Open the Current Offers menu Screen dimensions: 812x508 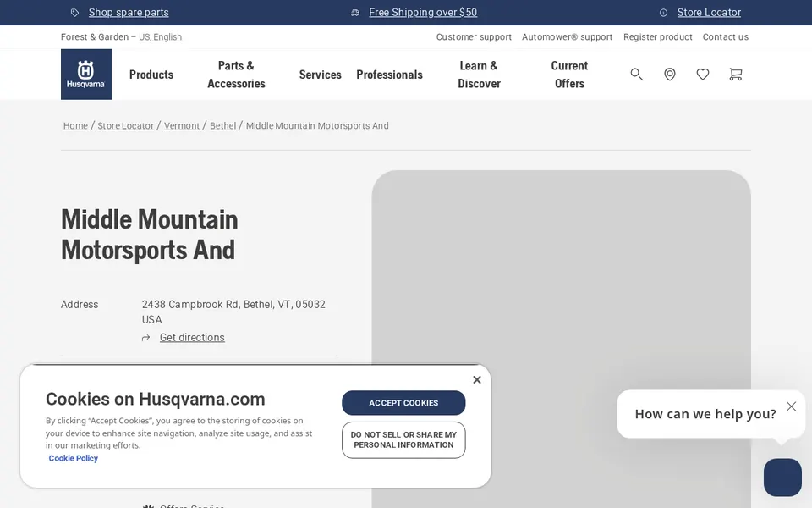[x=569, y=75]
